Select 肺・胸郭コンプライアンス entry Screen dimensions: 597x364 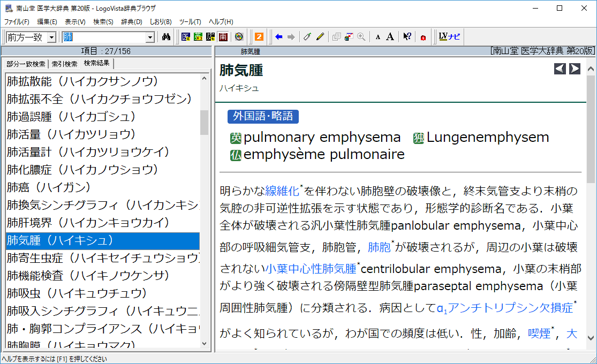tap(103, 329)
